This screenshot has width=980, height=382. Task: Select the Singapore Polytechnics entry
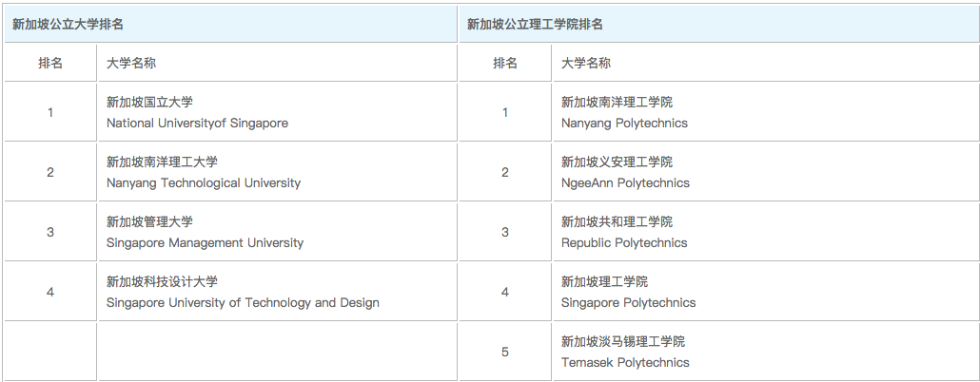[628, 303]
